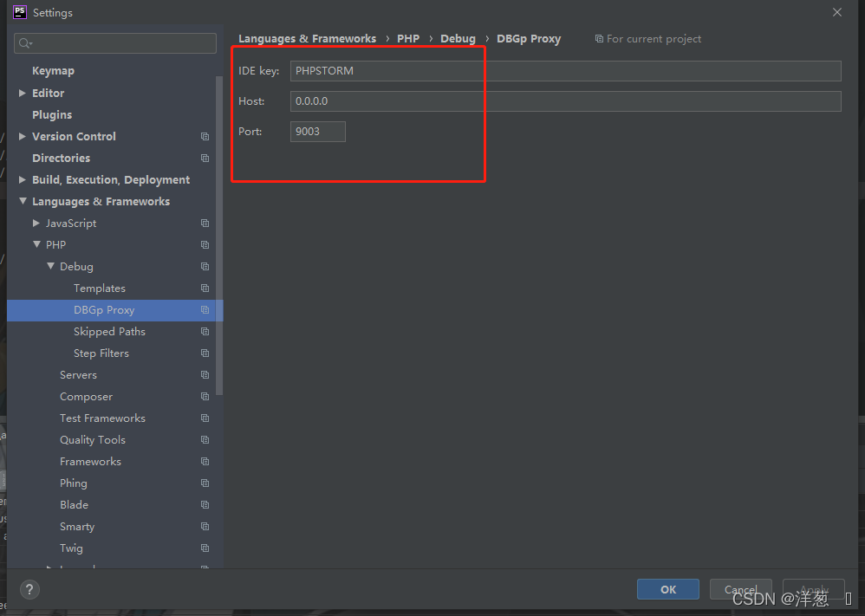Viewport: 865px width, 616px height.
Task: Click project-level icon next to Skipped Paths
Action: pyautogui.click(x=205, y=332)
